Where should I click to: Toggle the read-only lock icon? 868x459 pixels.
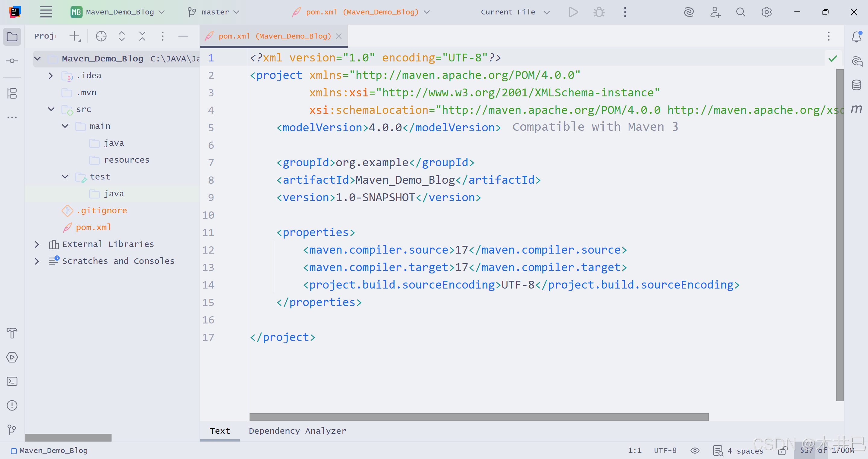pos(782,450)
